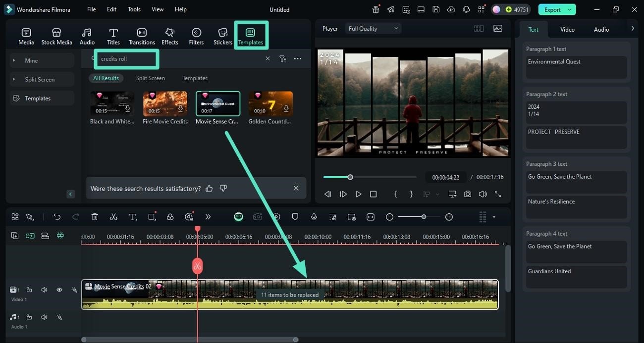644x343 pixels.
Task: Lock the Audio 1 track
Action: tap(29, 317)
